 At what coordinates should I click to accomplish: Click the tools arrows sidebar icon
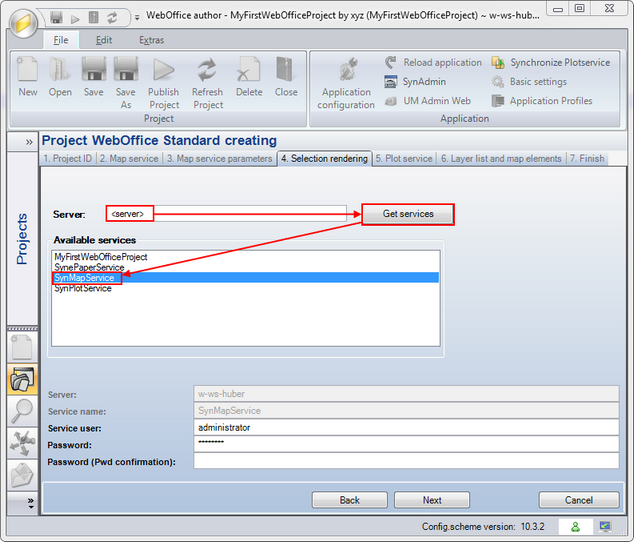pyautogui.click(x=22, y=443)
